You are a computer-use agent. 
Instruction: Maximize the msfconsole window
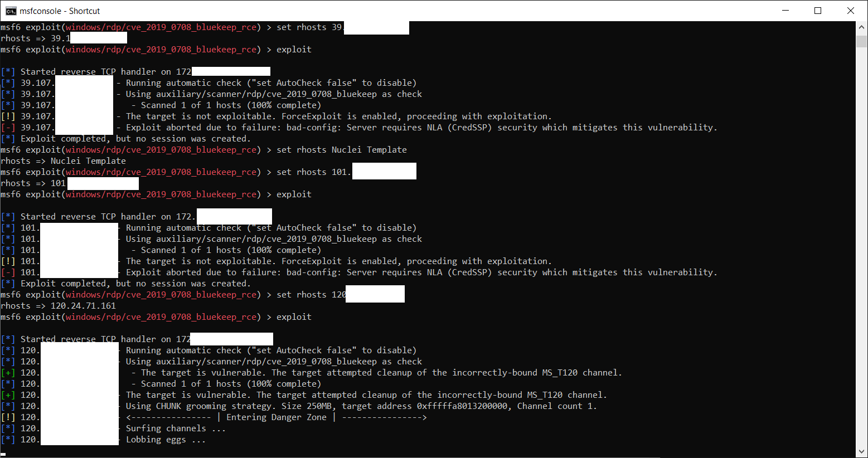[x=818, y=11]
